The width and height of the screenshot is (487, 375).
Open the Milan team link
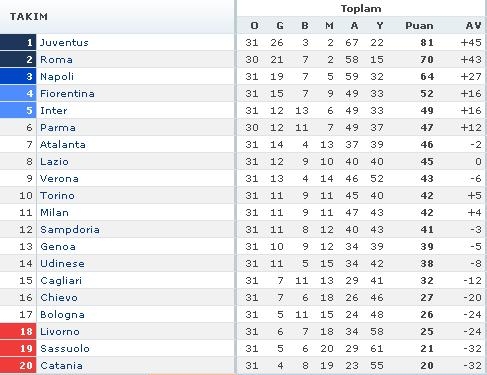pyautogui.click(x=55, y=213)
